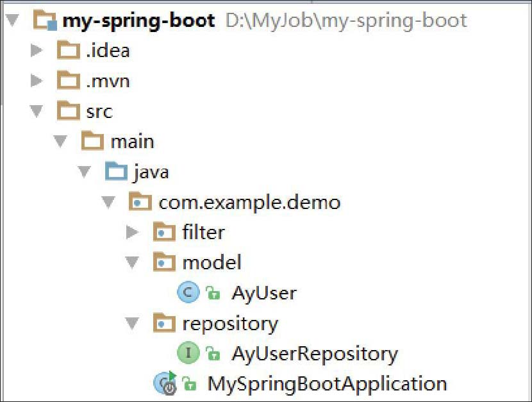Click the MySpringBootApplication runnable class icon
532x402 pixels.
coord(165,383)
